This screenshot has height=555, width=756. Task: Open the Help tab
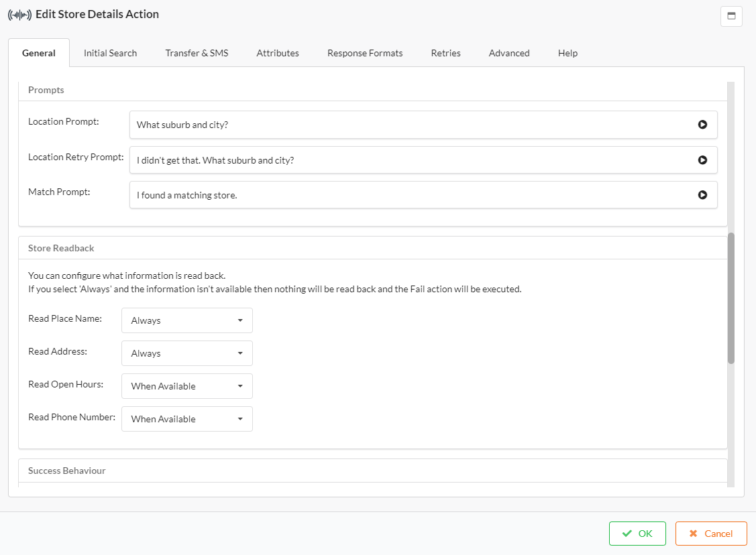pos(568,53)
